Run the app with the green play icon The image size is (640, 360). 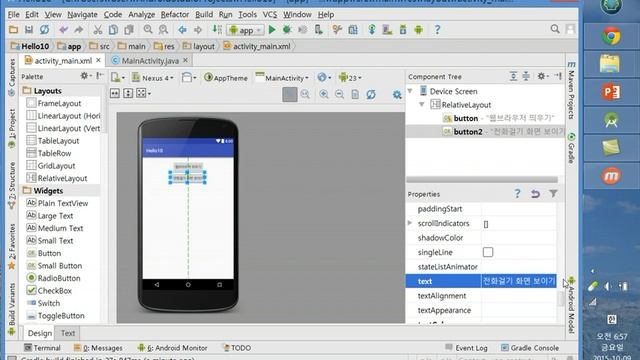272,30
